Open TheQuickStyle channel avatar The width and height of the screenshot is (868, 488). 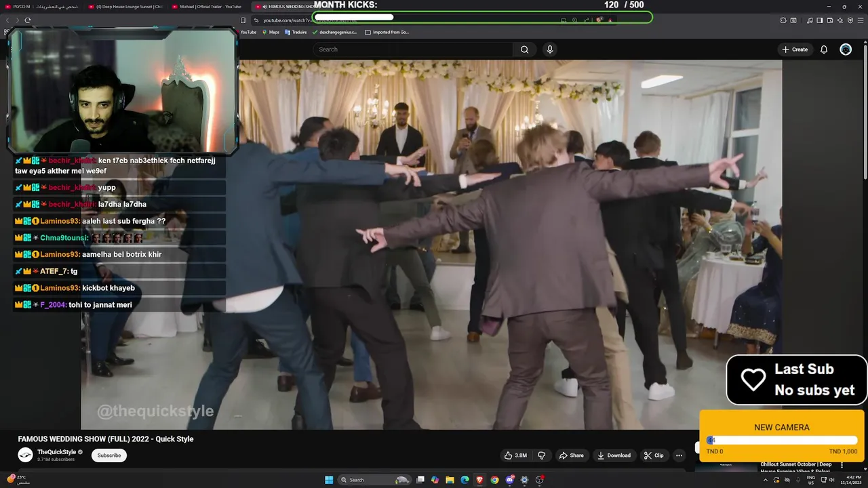point(25,455)
